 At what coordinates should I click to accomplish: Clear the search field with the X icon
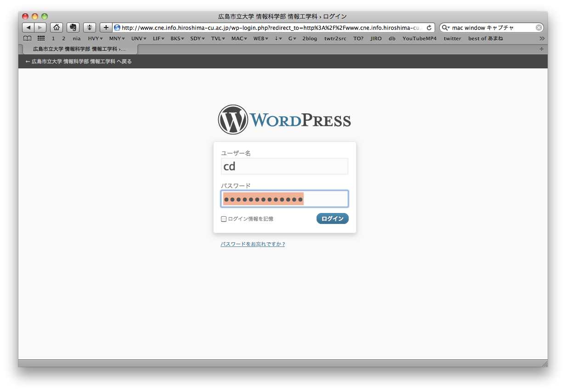[x=538, y=28]
